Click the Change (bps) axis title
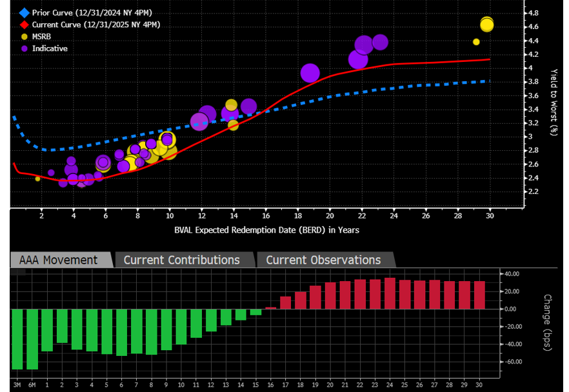This screenshot has width=569, height=392. click(x=547, y=323)
